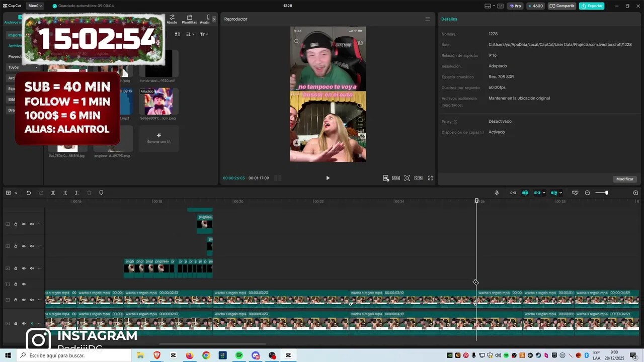
Task: Click the Exportar button
Action: pos(592,6)
